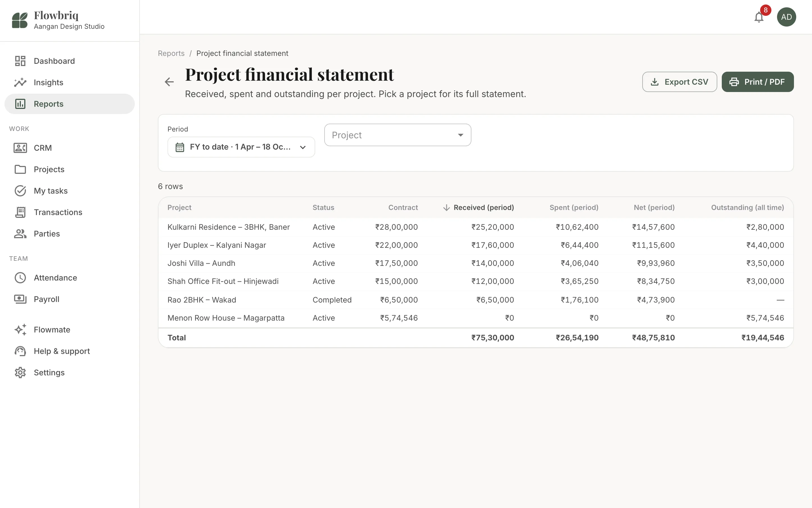This screenshot has width=812, height=508.
Task: Select Rao 2BHK – Wakad row
Action: [475, 300]
